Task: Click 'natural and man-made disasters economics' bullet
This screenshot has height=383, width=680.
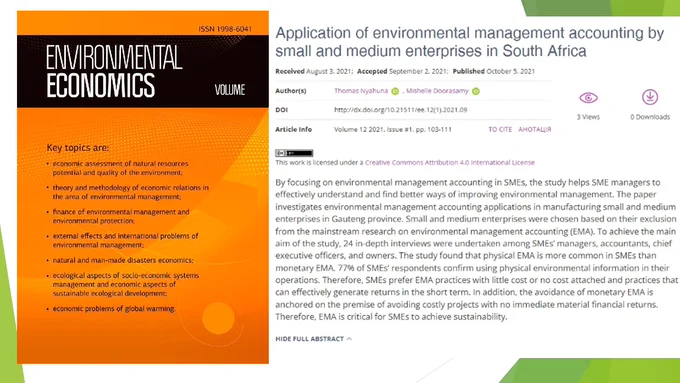Action: pos(123,260)
